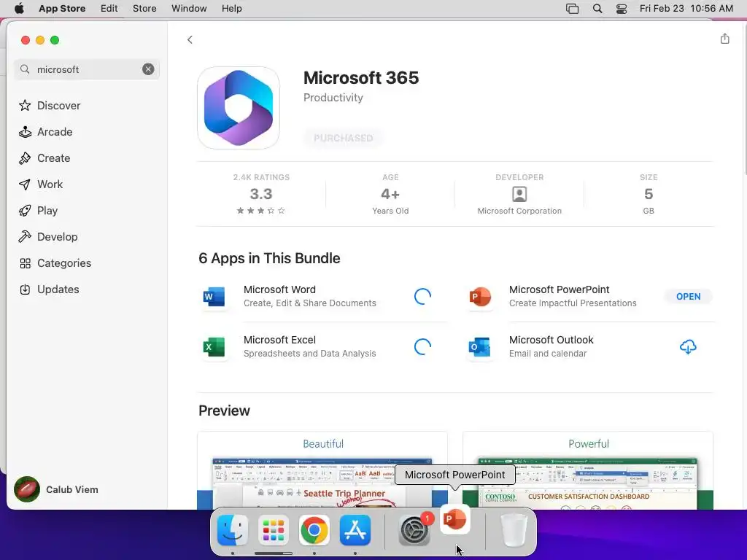The width and height of the screenshot is (747, 560).
Task: Open the Store menu
Action: [144, 9]
